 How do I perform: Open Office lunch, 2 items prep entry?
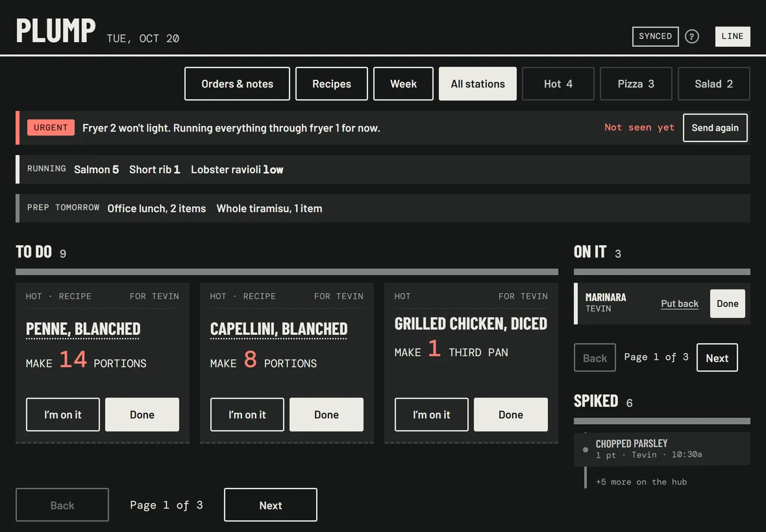coord(156,208)
